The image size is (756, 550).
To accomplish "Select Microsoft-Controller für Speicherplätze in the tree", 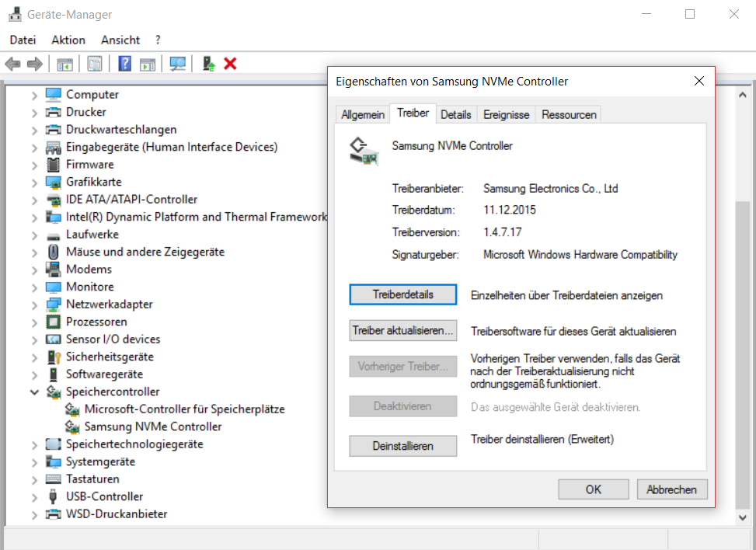I will (185, 409).
